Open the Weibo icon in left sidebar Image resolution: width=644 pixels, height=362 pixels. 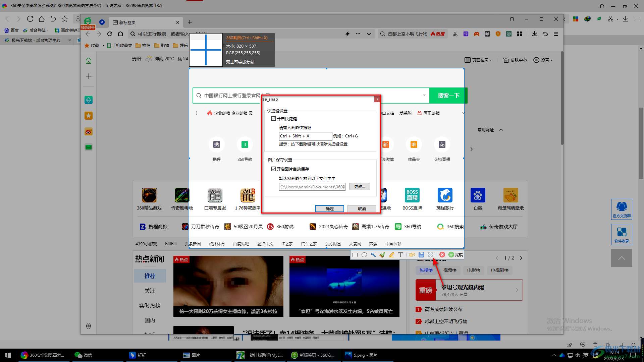89,132
